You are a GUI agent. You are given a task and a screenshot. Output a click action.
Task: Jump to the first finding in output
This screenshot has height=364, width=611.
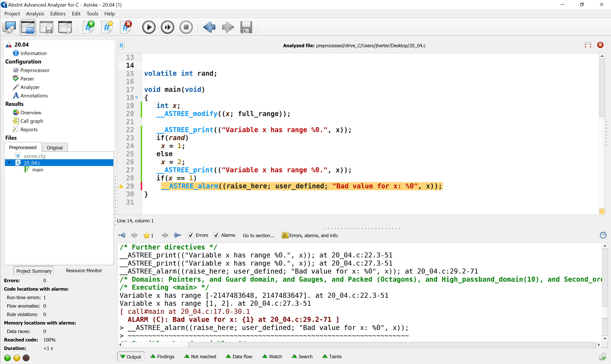click(122, 235)
